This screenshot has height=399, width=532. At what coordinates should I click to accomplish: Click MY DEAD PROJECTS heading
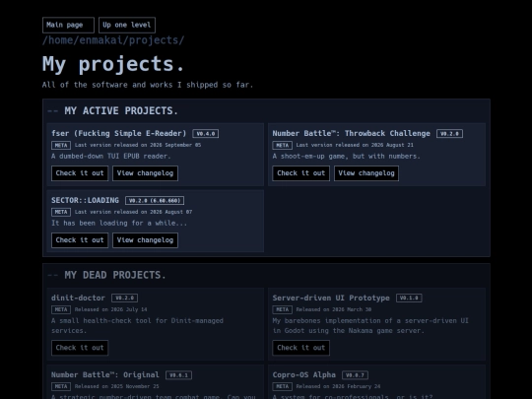click(x=115, y=275)
